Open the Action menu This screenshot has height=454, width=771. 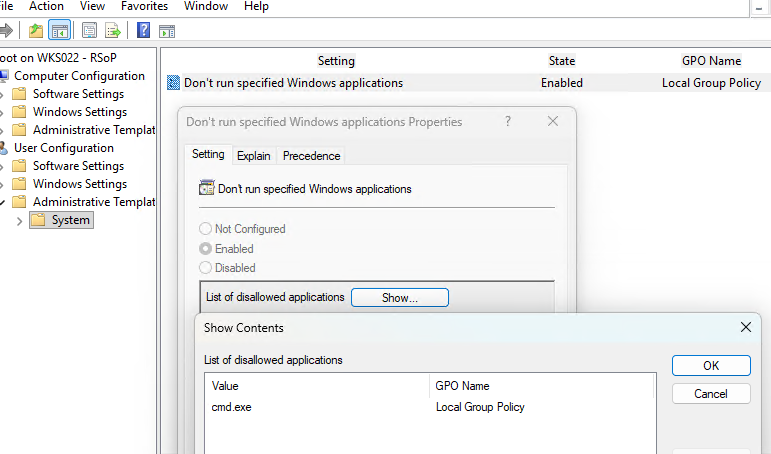click(46, 6)
